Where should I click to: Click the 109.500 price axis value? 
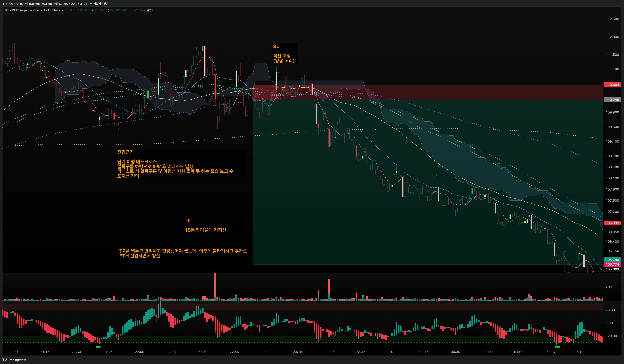click(x=612, y=127)
